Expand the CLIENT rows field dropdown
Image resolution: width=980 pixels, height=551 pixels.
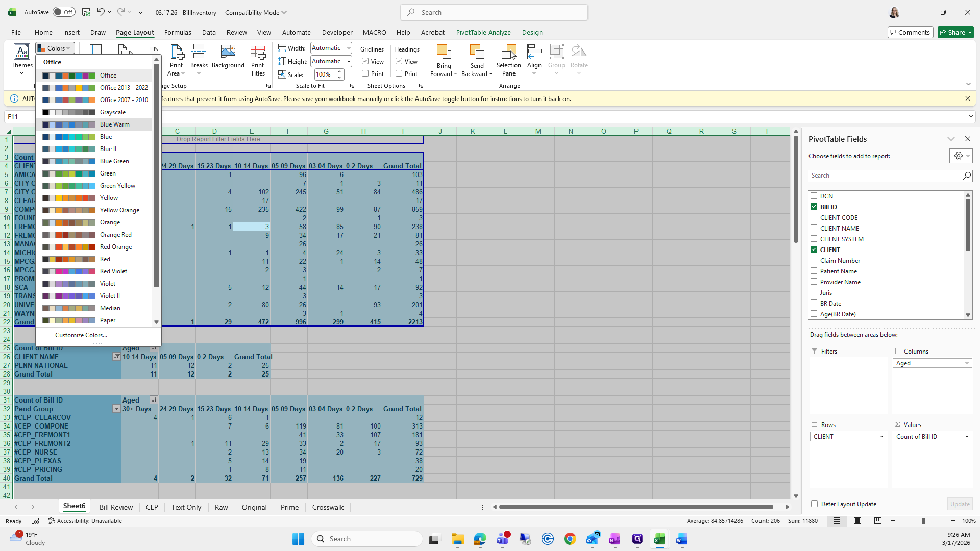pos(881,437)
